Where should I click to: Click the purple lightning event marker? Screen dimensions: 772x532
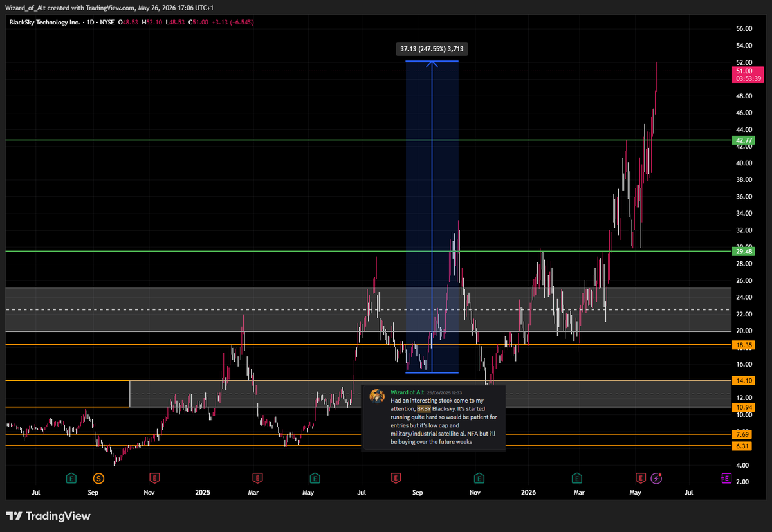click(x=656, y=478)
